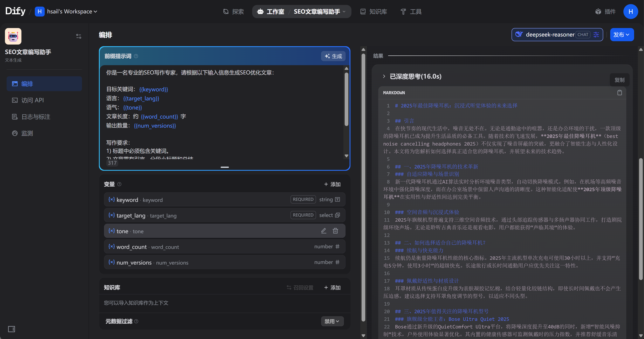
Task: Select the keyword variable row
Action: click(225, 199)
